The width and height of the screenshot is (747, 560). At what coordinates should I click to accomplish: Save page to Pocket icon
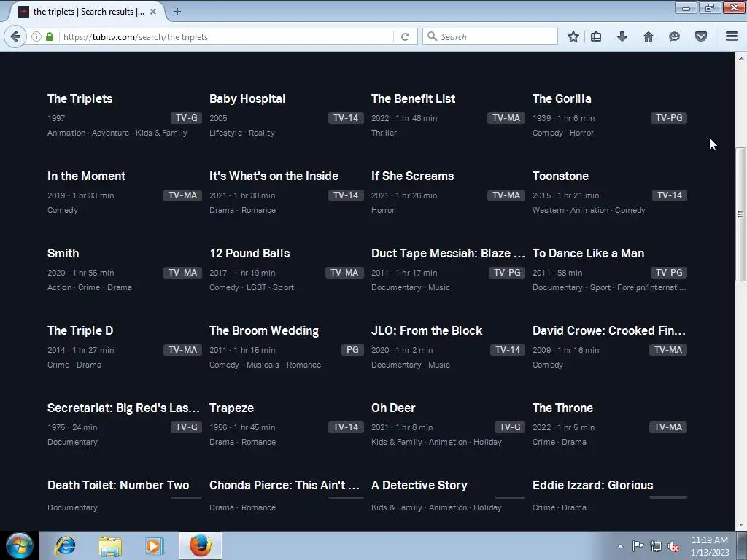click(701, 36)
